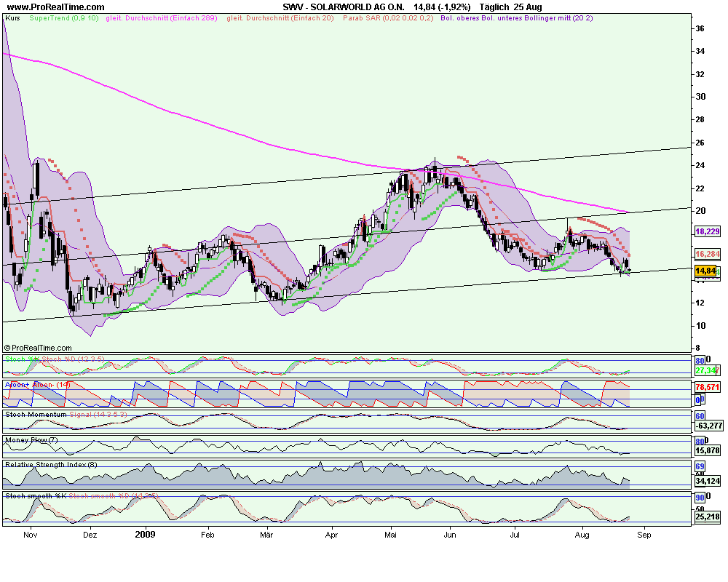
Task: Click the 15,878 Money Flow value
Action: [708, 450]
